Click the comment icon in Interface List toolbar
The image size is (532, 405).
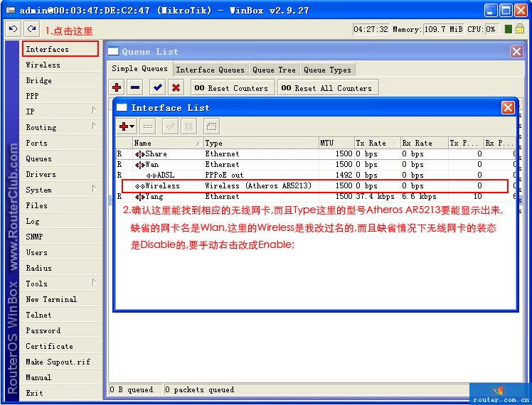pyautogui.click(x=211, y=126)
